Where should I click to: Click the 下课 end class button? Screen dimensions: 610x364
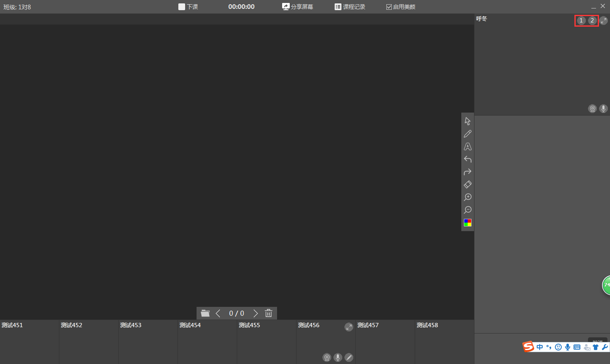188,7
